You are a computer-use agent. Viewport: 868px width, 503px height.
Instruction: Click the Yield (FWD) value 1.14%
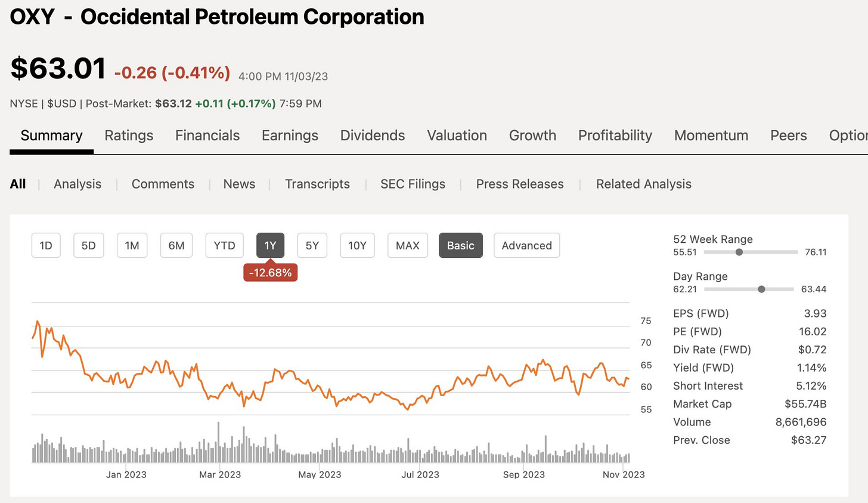tap(811, 368)
